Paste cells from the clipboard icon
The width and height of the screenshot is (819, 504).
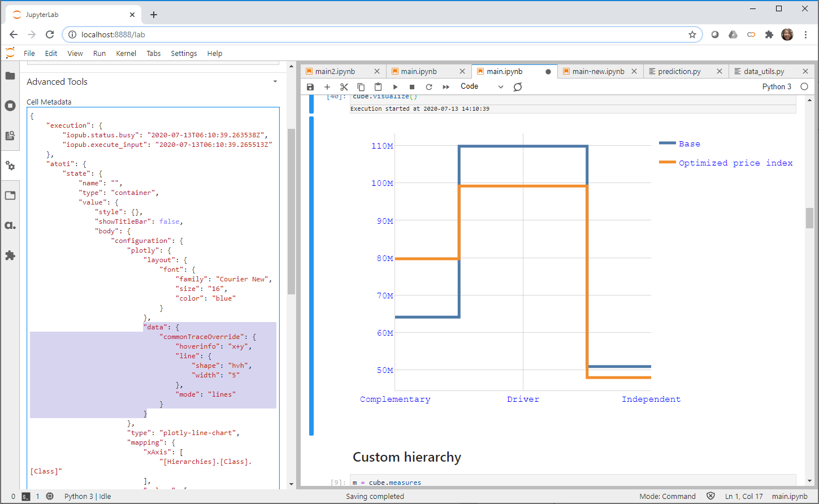click(x=378, y=86)
